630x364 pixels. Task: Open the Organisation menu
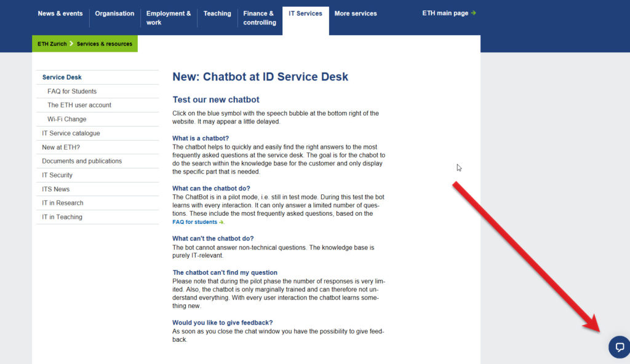[x=114, y=14]
